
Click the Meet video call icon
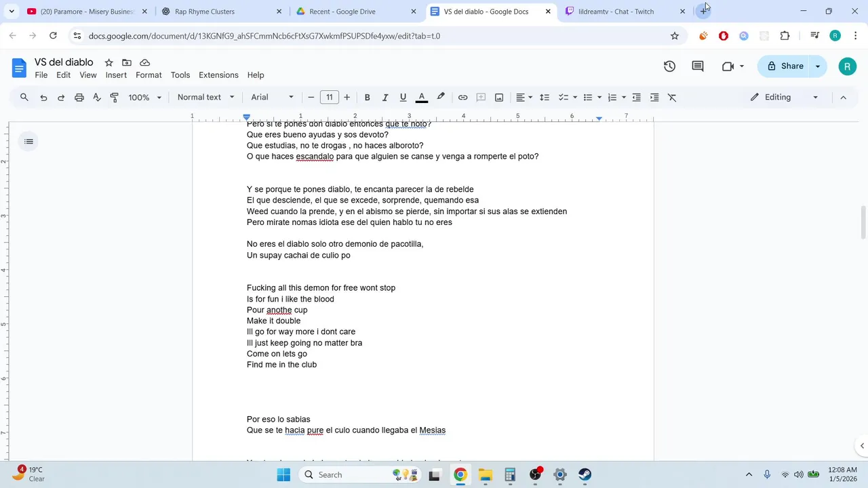[x=728, y=66]
